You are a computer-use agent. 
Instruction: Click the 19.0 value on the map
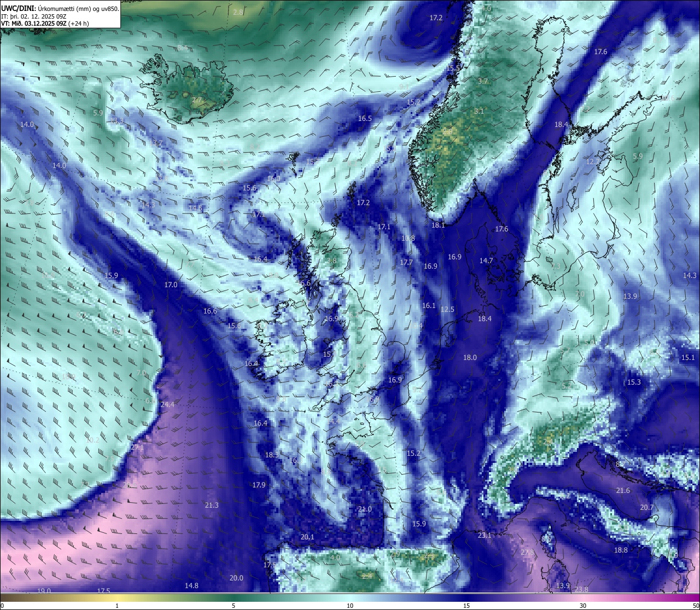pos(44,591)
